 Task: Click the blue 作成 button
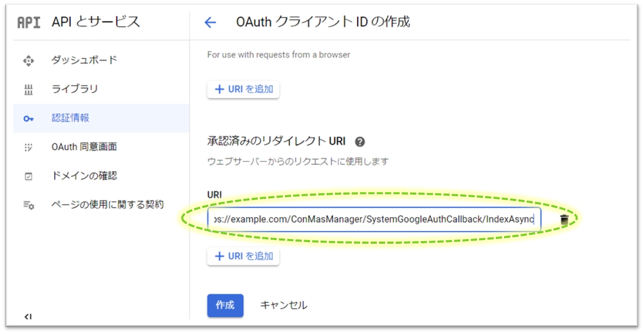pyautogui.click(x=225, y=305)
